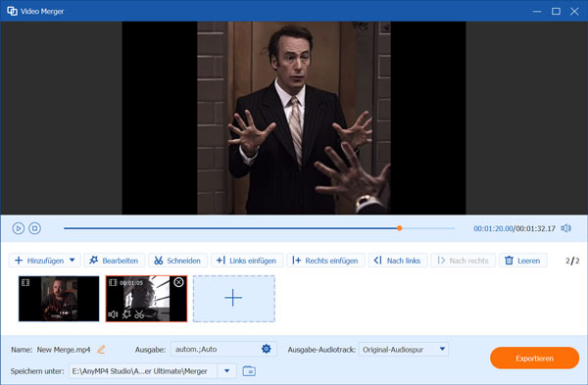The image size is (588, 385).
Task: Click the Exportieren button
Action: (534, 358)
